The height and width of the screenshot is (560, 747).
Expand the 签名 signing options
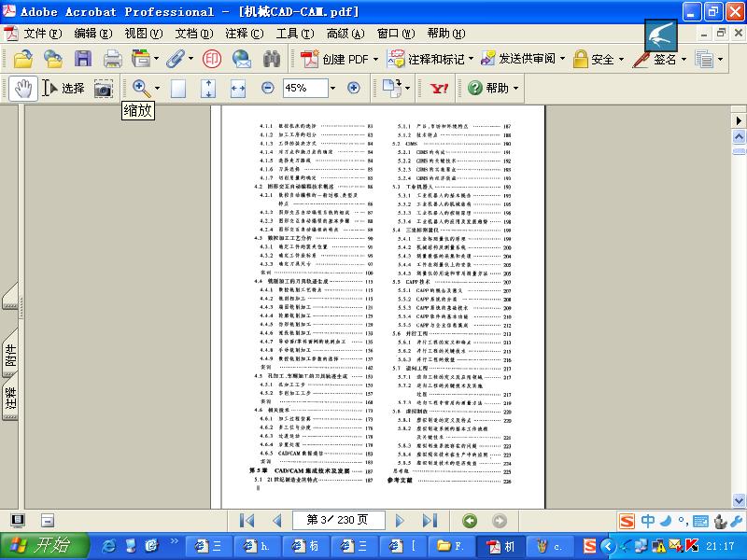click(663, 58)
